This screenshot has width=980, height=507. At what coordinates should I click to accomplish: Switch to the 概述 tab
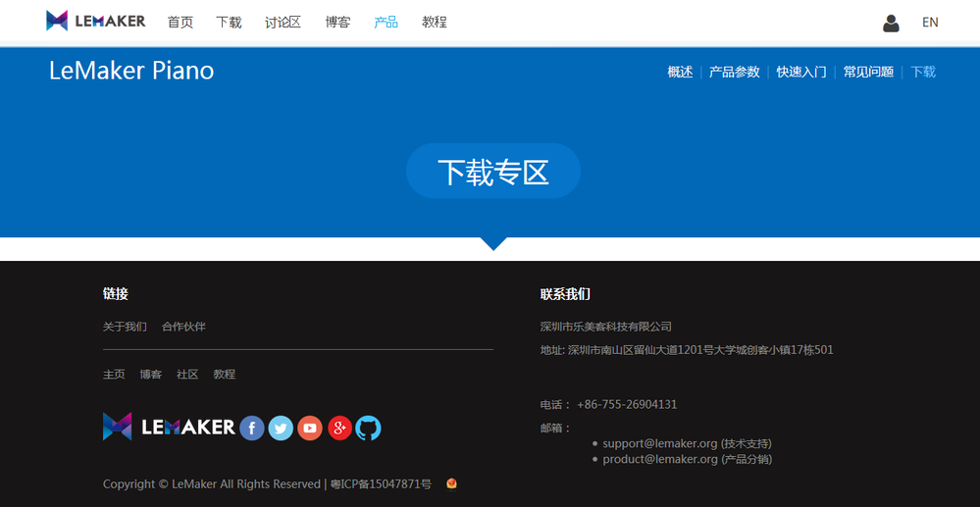[680, 72]
